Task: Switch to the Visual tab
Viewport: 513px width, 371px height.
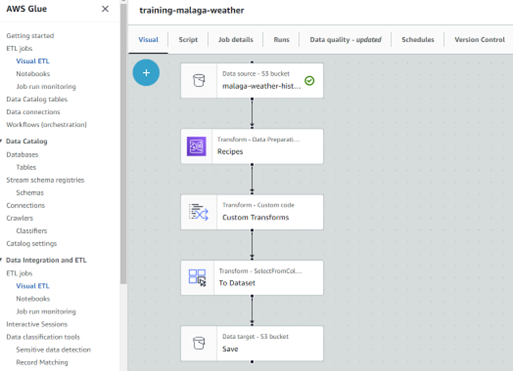Action: coord(148,40)
